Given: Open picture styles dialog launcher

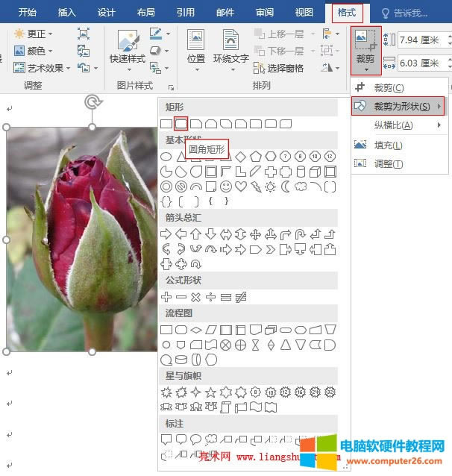Looking at the screenshot, I should pos(172,87).
